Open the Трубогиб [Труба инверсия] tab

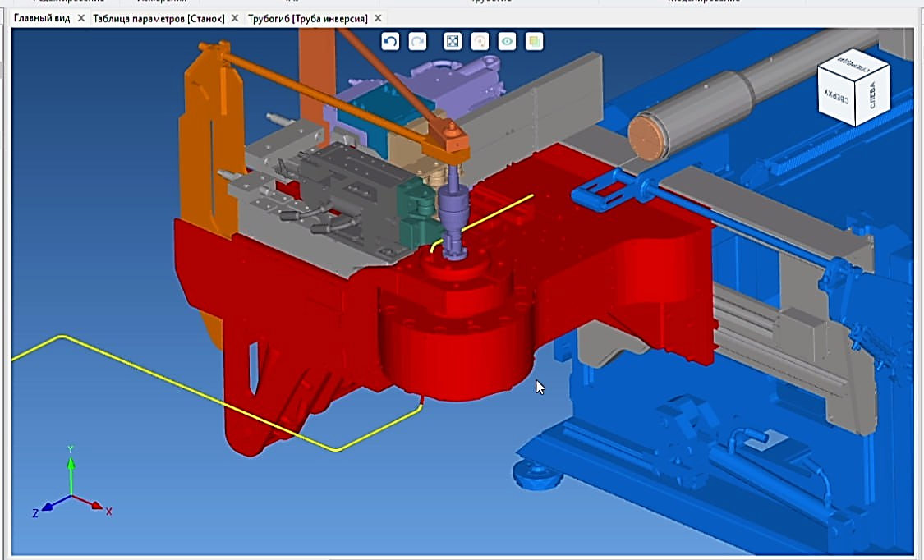coord(308,18)
